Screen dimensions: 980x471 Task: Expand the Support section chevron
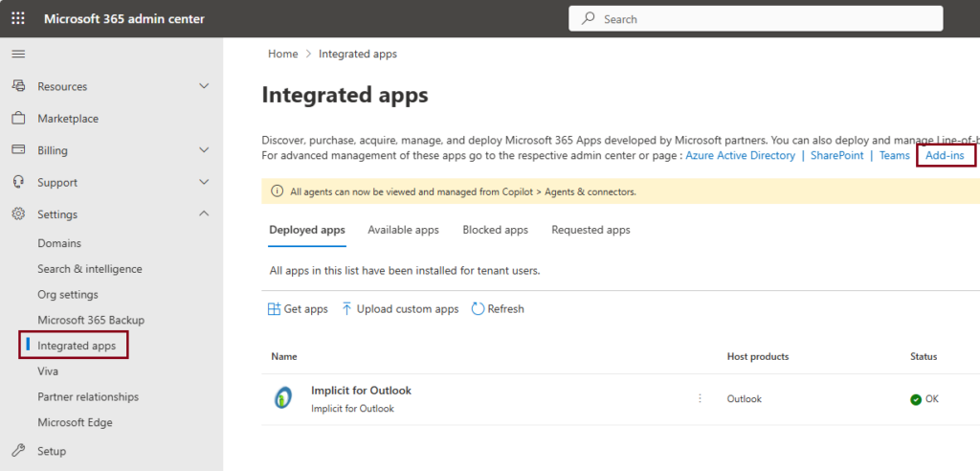(x=204, y=182)
